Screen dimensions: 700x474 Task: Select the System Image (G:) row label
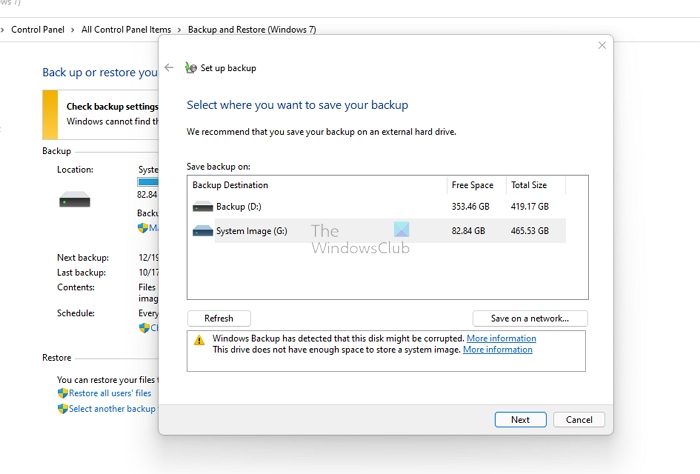252,231
